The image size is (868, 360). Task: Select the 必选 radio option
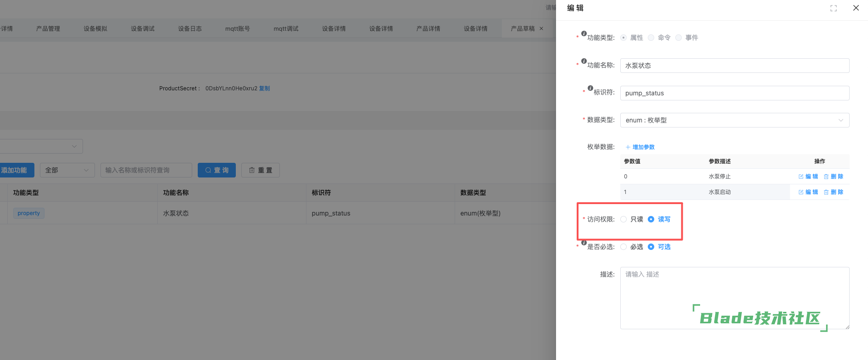click(623, 247)
